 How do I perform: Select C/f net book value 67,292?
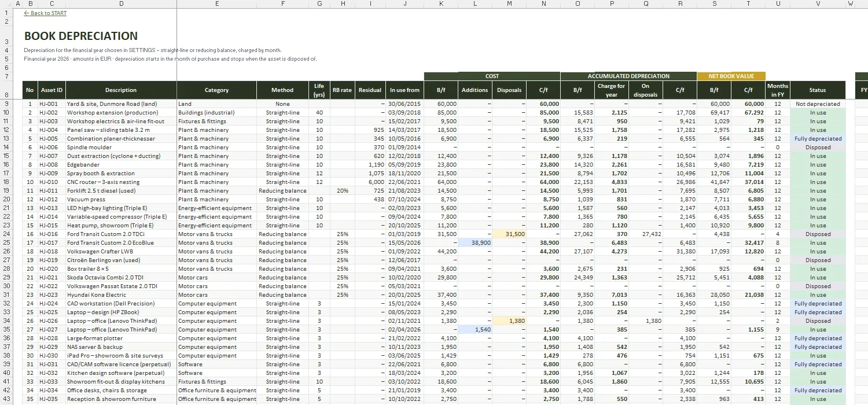(748, 113)
